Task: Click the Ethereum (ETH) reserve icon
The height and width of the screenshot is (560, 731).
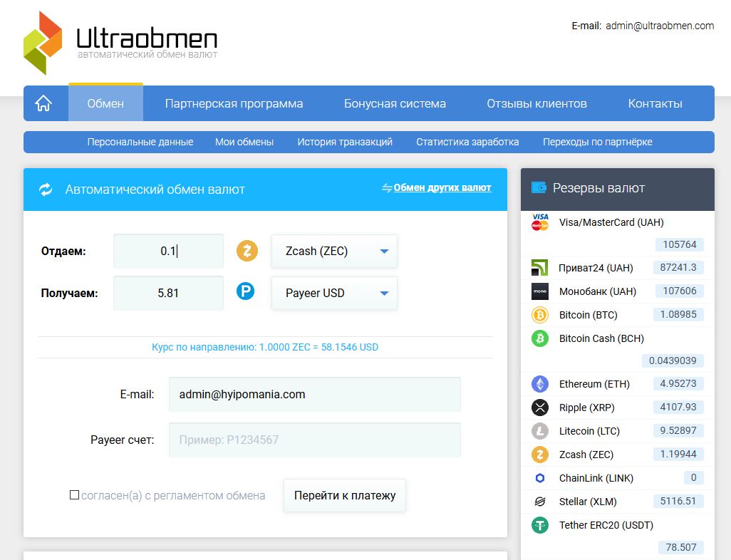Action: pos(540,384)
